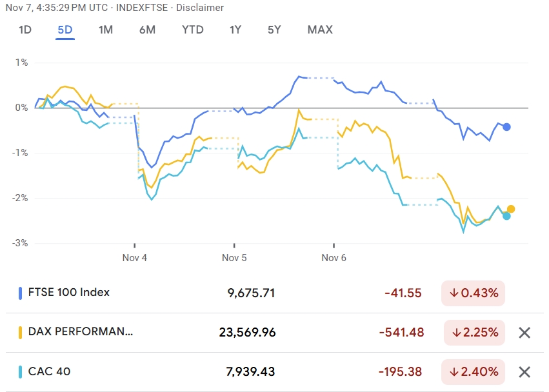Image resolution: width=549 pixels, height=392 pixels.
Task: Switch to the 1Y range
Action: click(x=235, y=30)
